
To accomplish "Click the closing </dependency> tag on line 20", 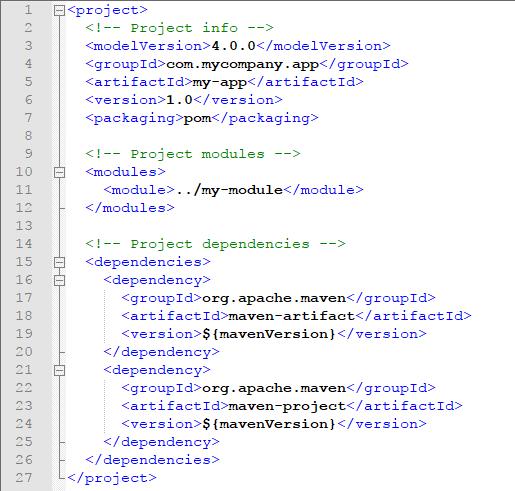I will [x=162, y=352].
